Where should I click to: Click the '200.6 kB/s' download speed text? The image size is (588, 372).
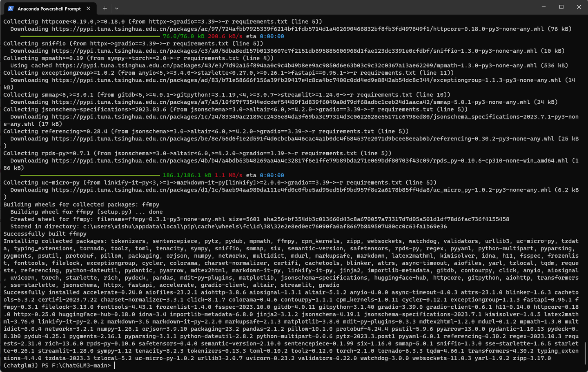coord(225,36)
